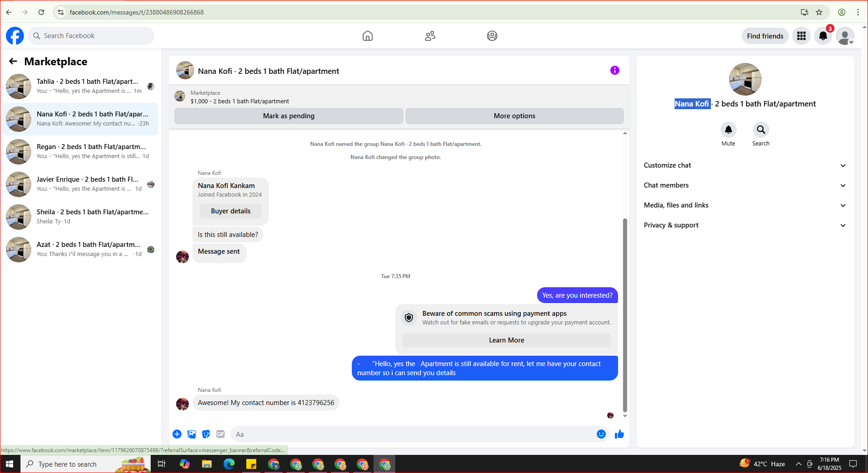Open the Sheila conversation
The width and height of the screenshot is (868, 473).
[80, 217]
